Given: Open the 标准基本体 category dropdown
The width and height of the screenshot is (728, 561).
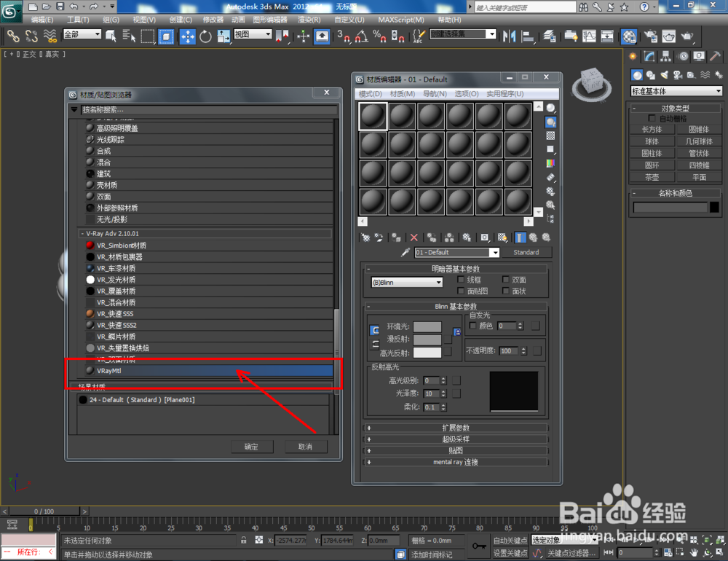Looking at the screenshot, I should [x=676, y=91].
